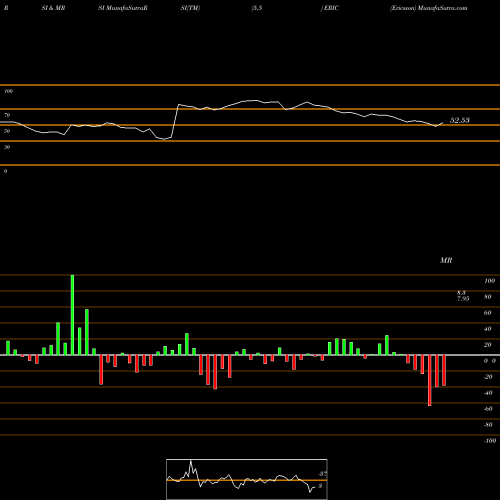Click the 30 level label on RSI axis
The image size is (500, 500).
[x=7, y=147]
